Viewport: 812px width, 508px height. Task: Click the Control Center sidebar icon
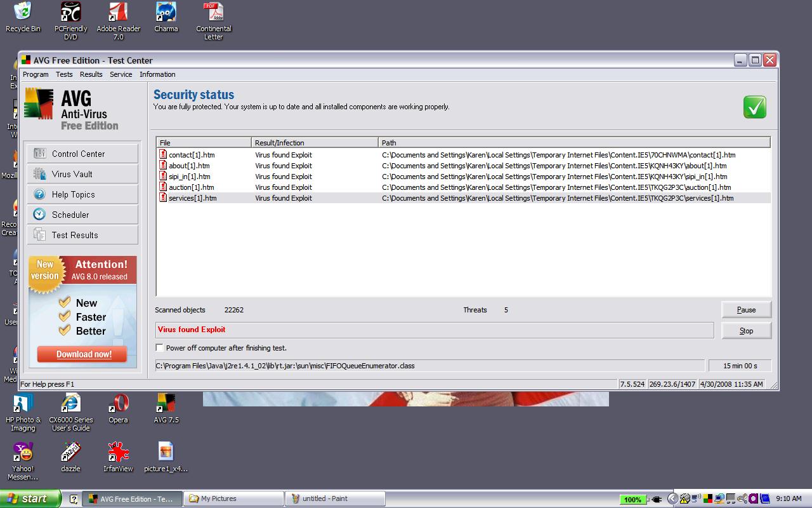(x=39, y=154)
